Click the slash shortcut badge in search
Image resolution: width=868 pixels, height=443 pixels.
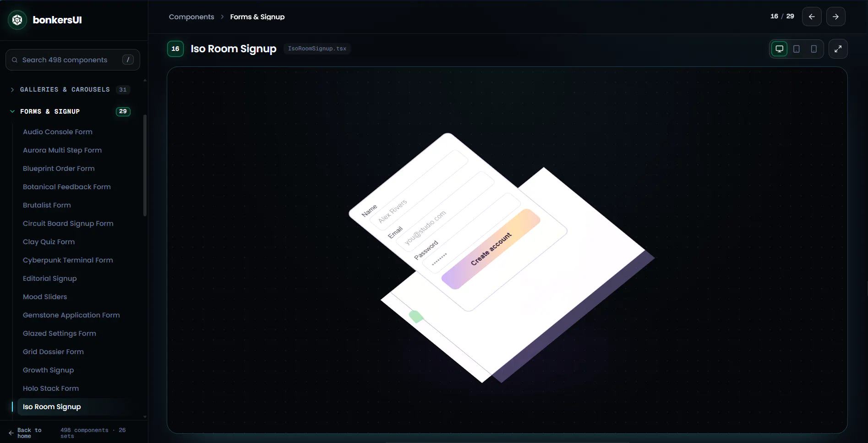pos(128,60)
